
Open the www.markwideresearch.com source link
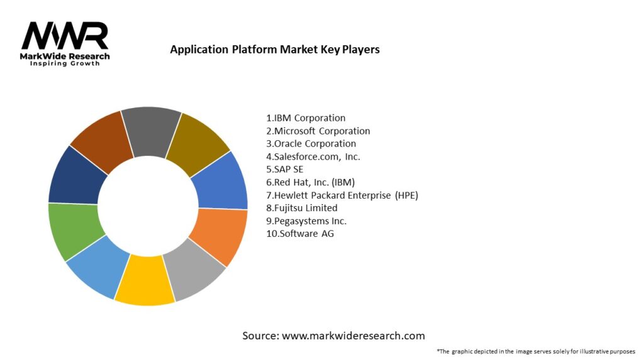(353, 336)
